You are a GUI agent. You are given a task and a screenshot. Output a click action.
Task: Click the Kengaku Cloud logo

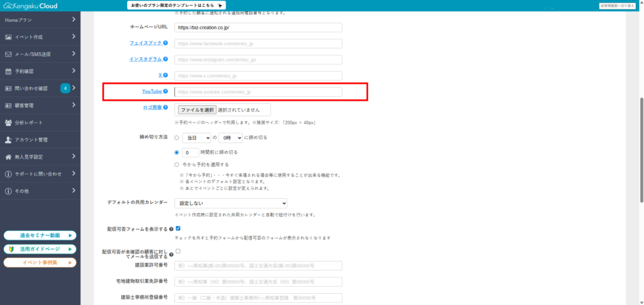click(x=30, y=6)
